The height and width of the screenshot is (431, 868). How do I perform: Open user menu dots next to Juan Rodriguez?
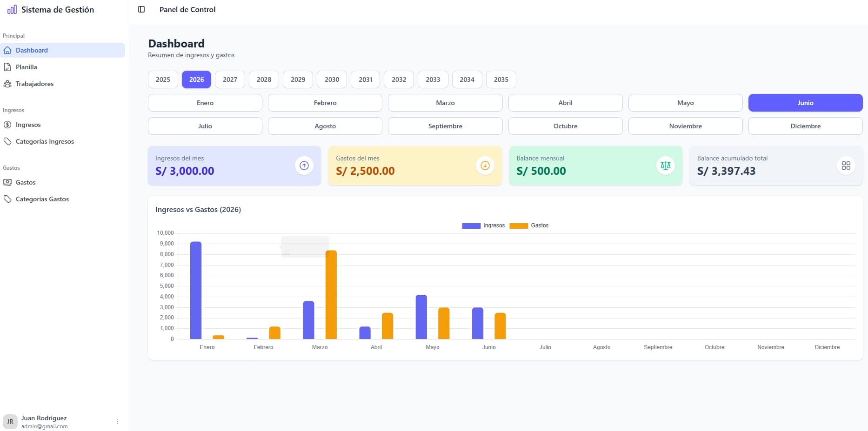coord(118,422)
